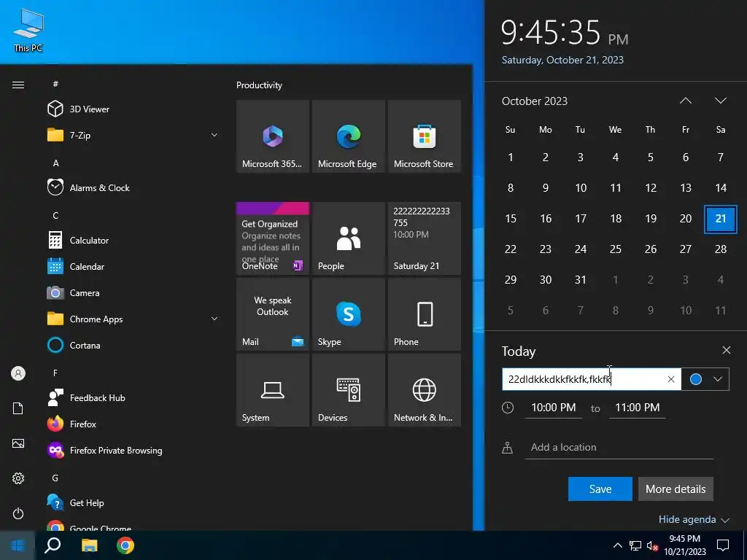Open the Mail tile

[x=273, y=314]
